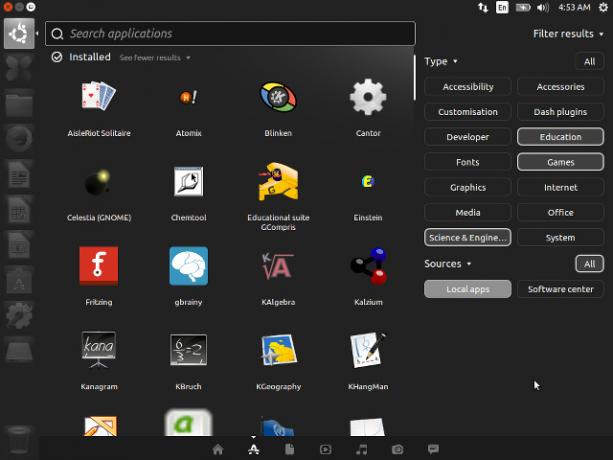
Task: Open the En keyboard layout indicator
Action: (502, 7)
